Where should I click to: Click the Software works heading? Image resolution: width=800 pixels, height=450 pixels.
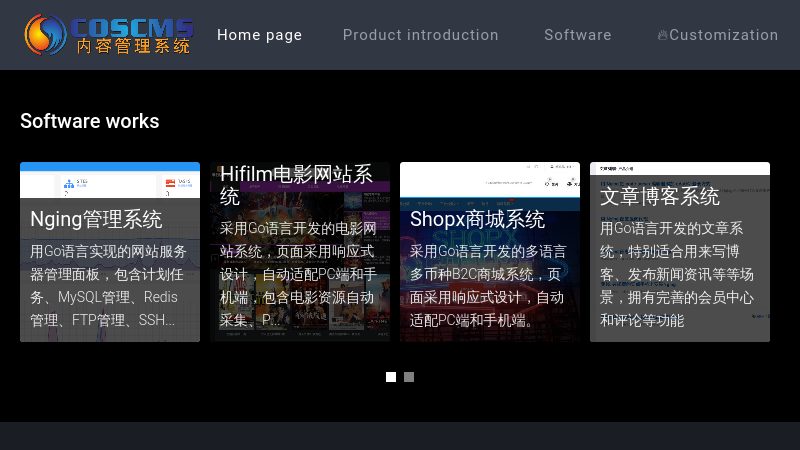tap(90, 121)
